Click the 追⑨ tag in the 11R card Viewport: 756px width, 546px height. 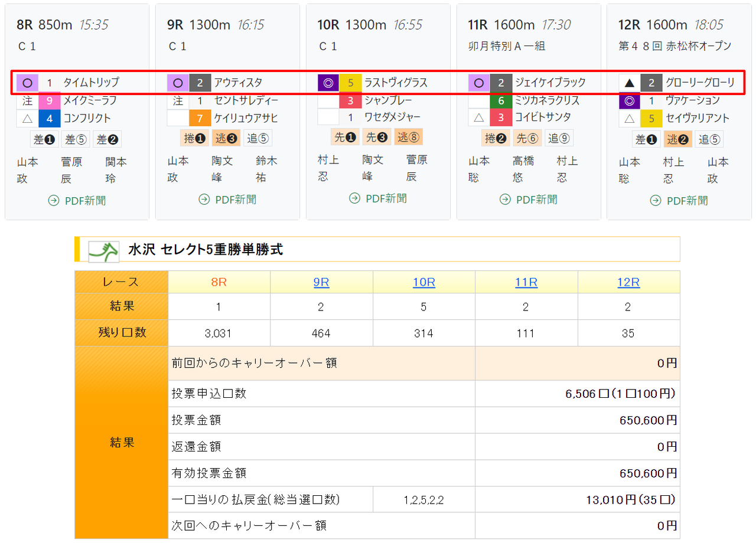(x=559, y=138)
